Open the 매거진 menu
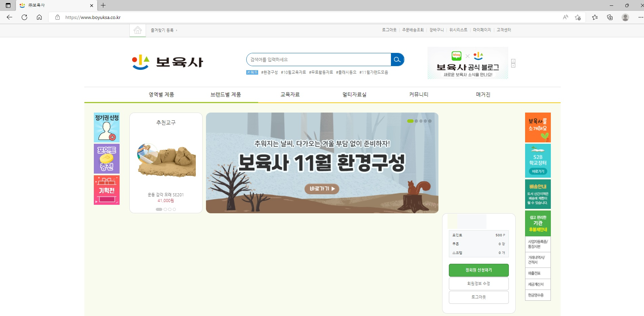 483,95
